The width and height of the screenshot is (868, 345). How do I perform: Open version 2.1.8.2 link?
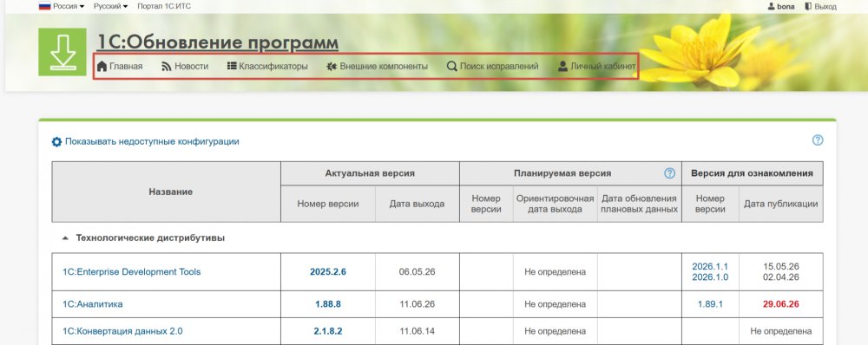pos(328,331)
